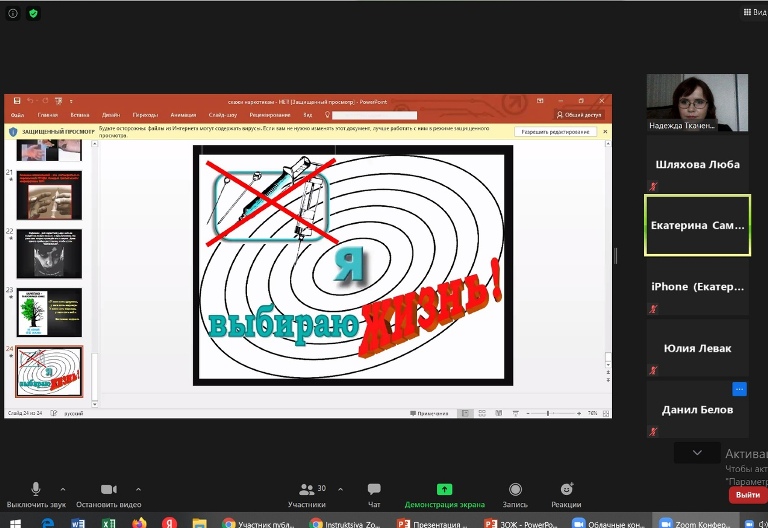Click the green Демонстрация экрана share icon
Viewport: 768px width, 528px height.
(x=444, y=489)
